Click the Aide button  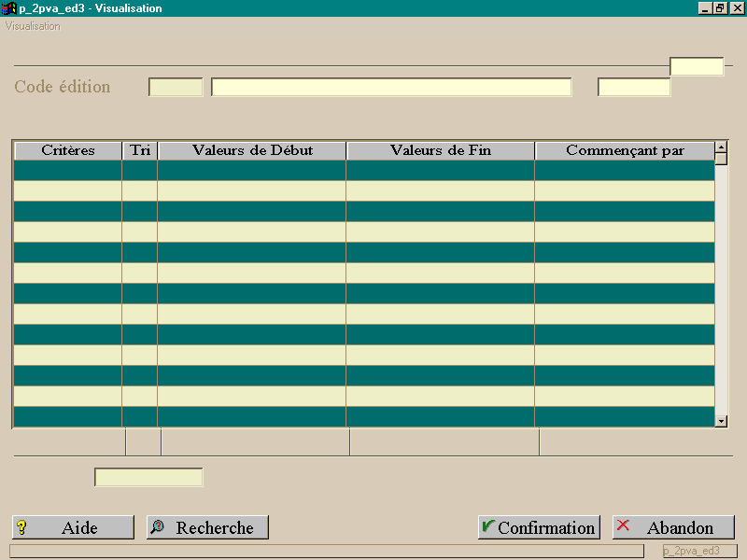pos(74,527)
